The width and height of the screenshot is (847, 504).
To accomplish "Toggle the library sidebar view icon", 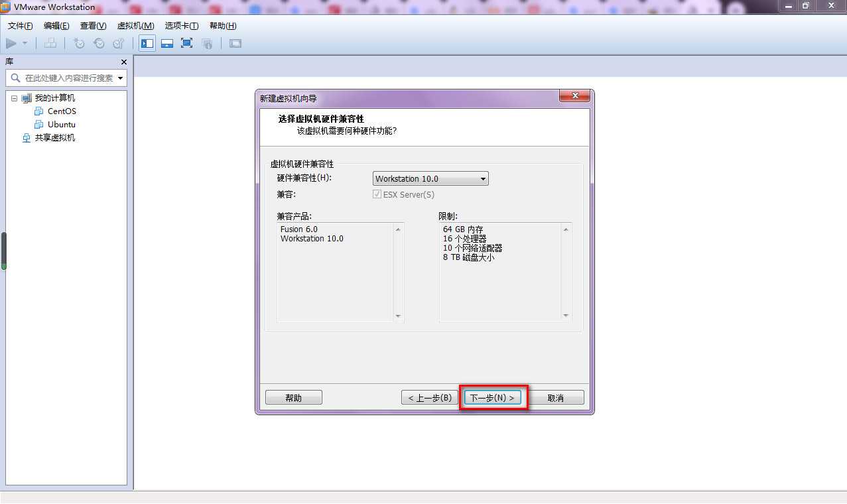I will coord(147,43).
